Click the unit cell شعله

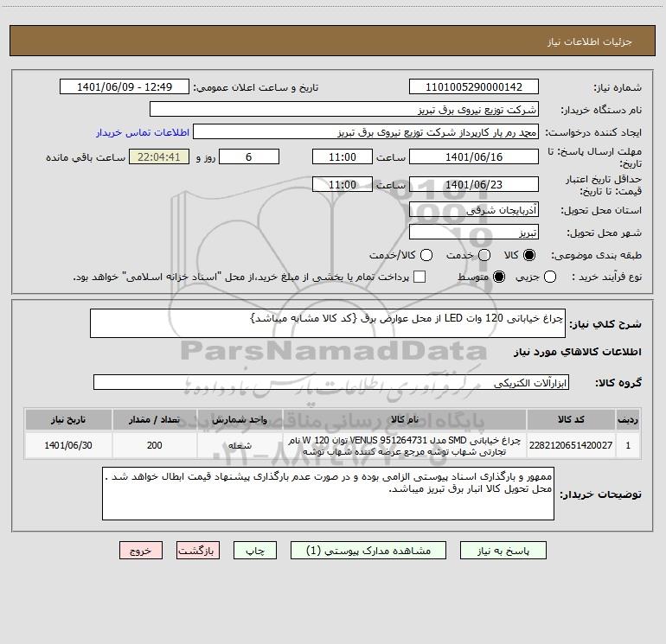tap(240, 445)
